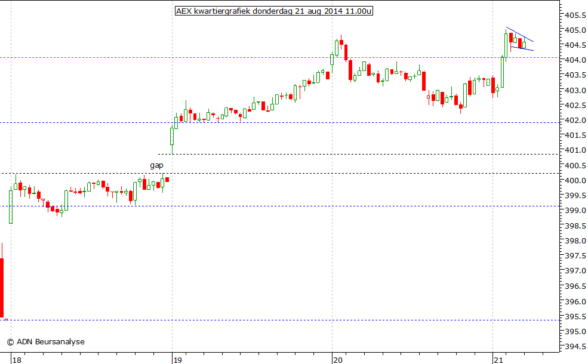Click the date label '19' on the time axis
The image size is (588, 364).
click(x=177, y=360)
